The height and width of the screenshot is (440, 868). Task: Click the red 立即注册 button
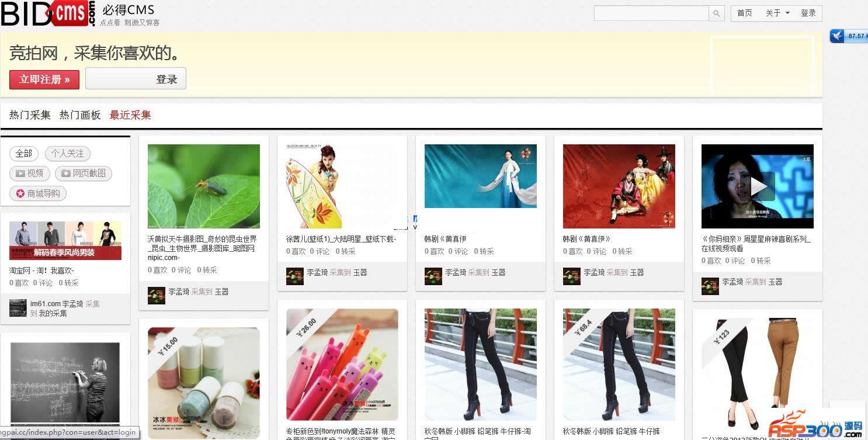44,79
